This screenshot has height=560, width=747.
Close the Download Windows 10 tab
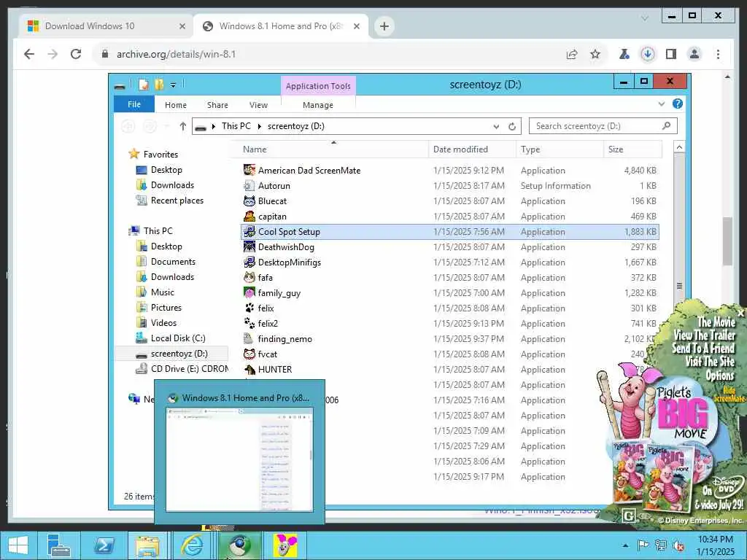(x=182, y=26)
